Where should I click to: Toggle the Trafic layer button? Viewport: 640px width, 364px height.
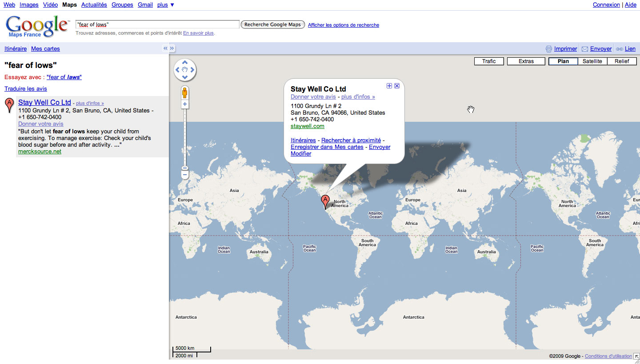pyautogui.click(x=489, y=61)
